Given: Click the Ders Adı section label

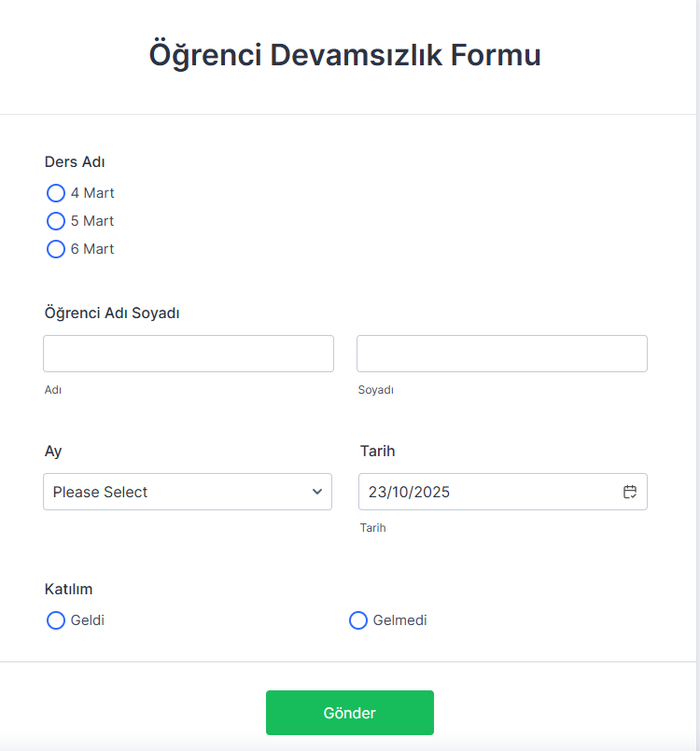Looking at the screenshot, I should (74, 161).
